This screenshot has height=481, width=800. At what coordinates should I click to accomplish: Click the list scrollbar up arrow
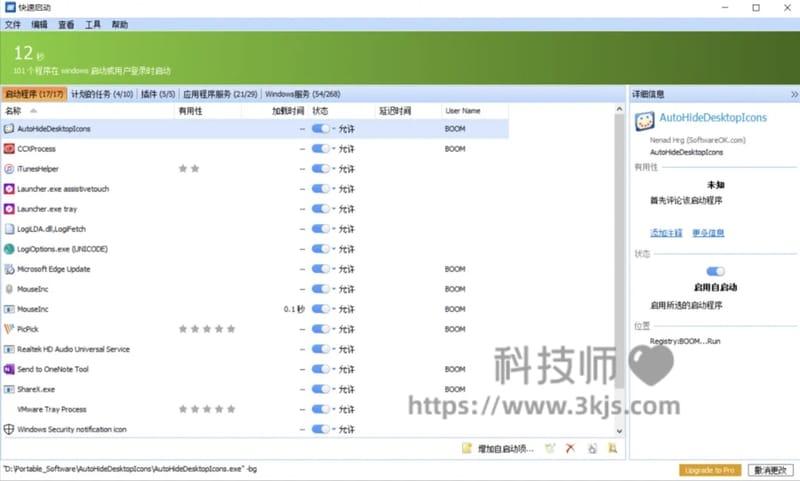(619, 109)
